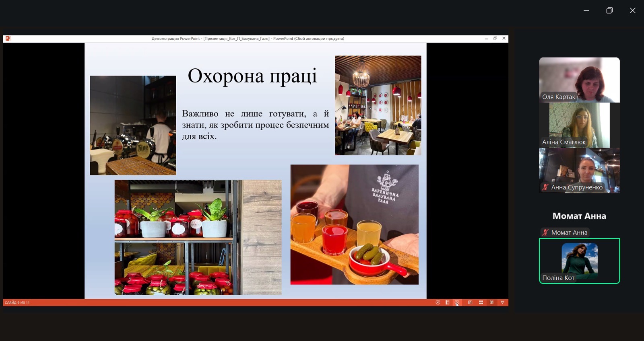
Task: Click the 'Охорона праці' slide title
Action: 252,76
